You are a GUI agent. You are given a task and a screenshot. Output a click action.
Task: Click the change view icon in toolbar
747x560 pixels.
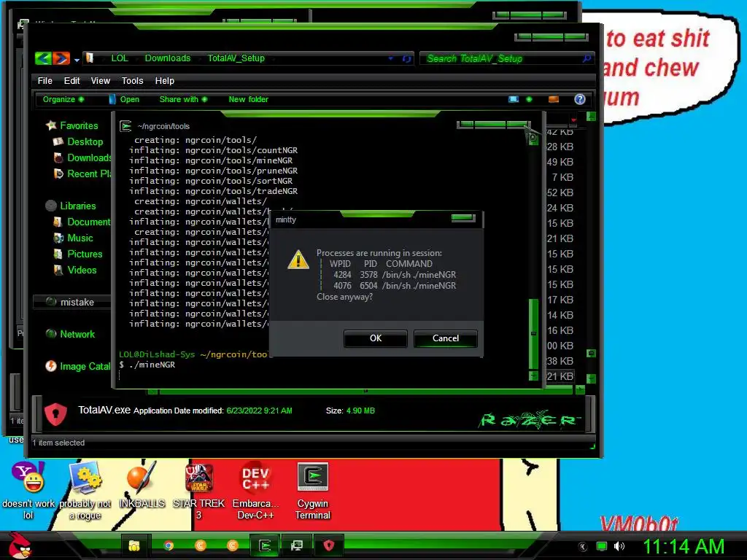[x=514, y=99]
